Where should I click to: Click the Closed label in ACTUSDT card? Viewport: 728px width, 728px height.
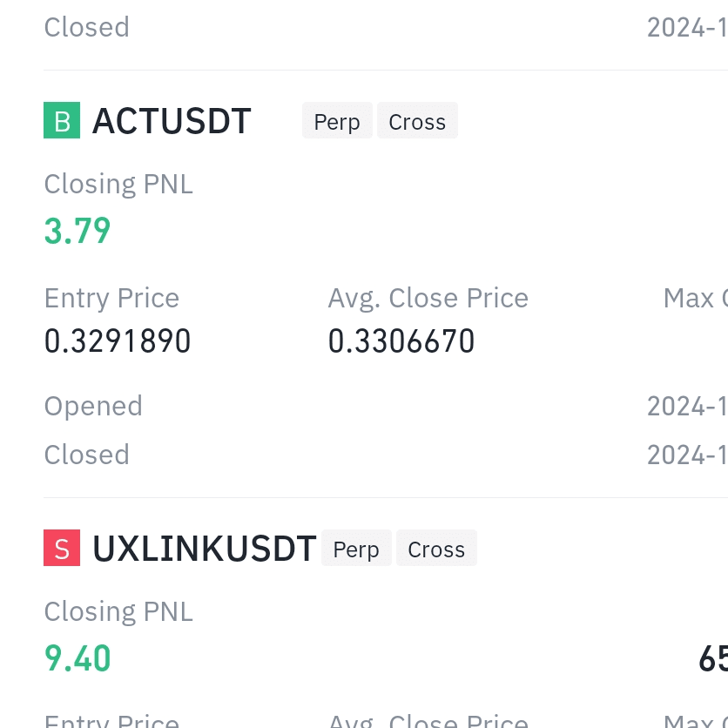coord(87,455)
